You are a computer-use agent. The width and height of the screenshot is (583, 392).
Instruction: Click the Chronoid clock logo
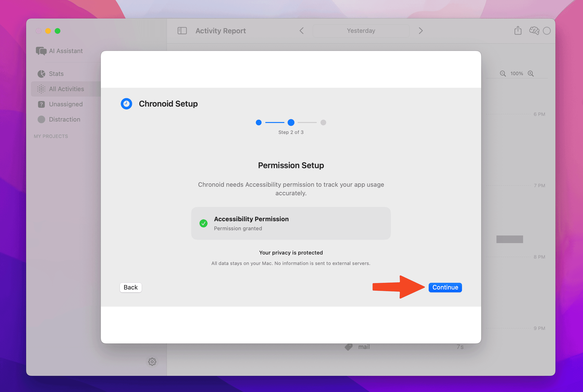[x=126, y=104]
